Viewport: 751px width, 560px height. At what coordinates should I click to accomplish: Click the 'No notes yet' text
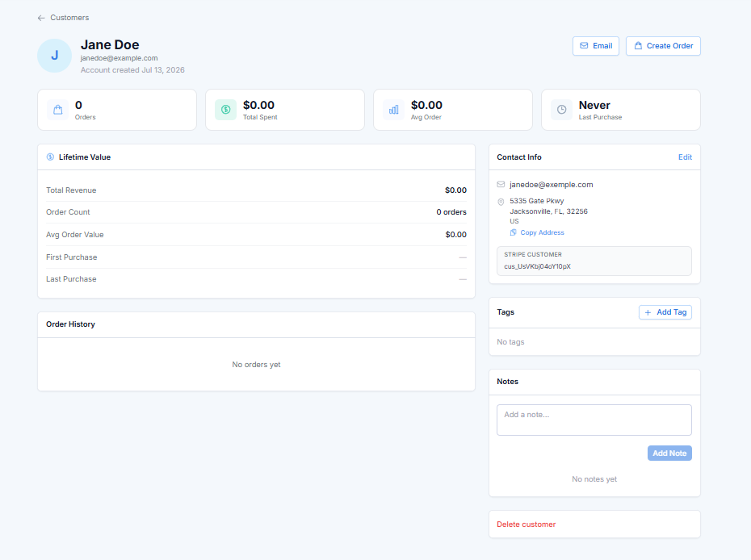[x=594, y=479]
